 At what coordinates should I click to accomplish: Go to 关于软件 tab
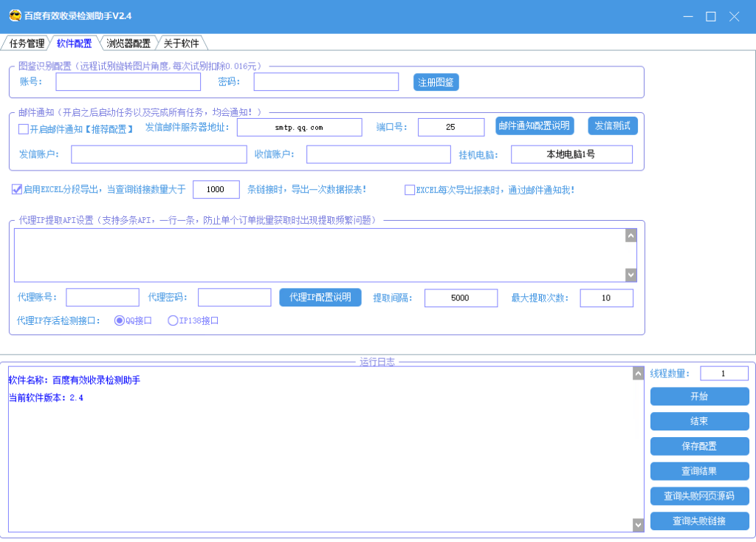[181, 44]
